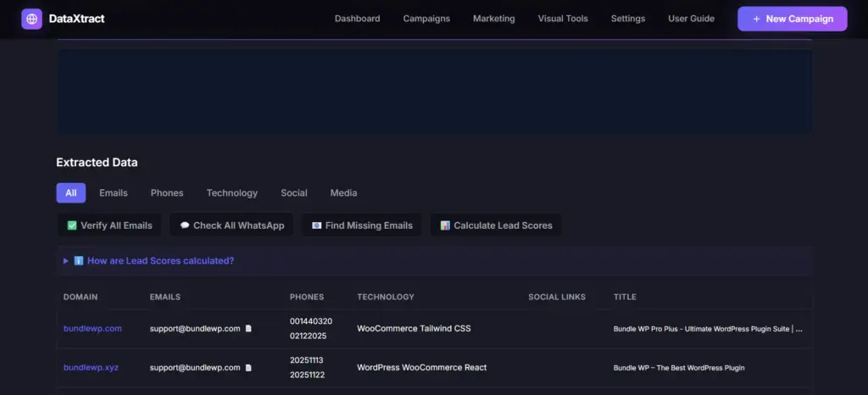Click the green checkmark icon on Verify All Emails
868x395 pixels.
pos(72,225)
